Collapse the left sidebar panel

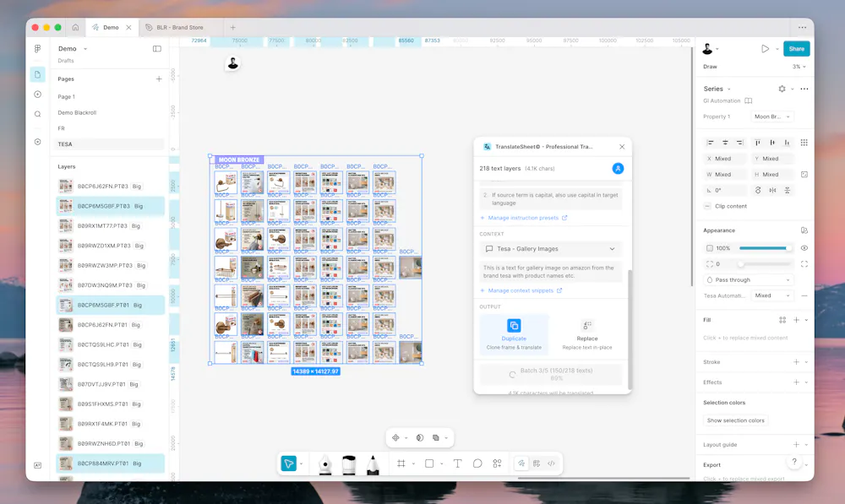click(x=157, y=49)
